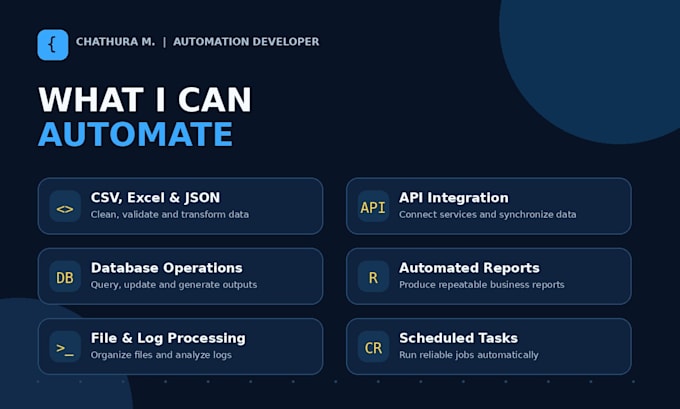The image size is (680, 409).
Task: Click the WHAT I CAN headline
Action: (145, 100)
